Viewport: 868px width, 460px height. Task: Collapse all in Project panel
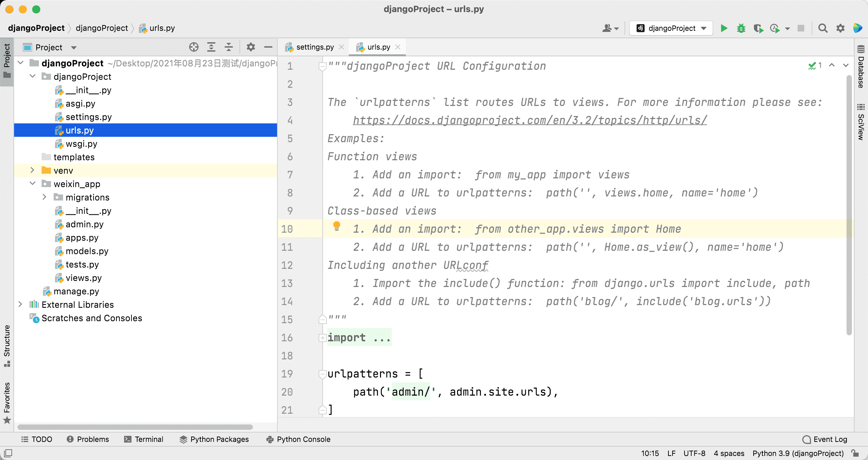(x=229, y=47)
